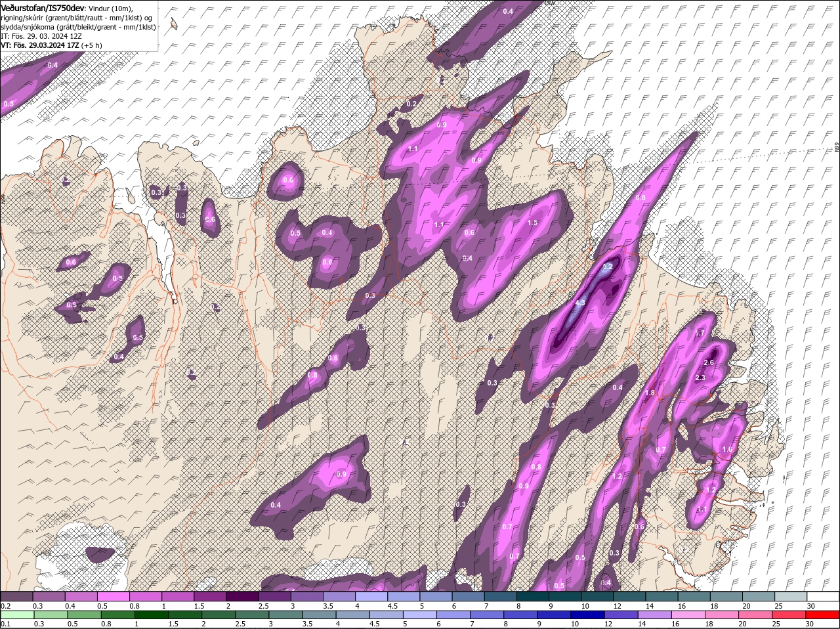Click the IT: Fös. 29. 03. 2024 12Z line
Screen dimensions: 840x629
41,35
